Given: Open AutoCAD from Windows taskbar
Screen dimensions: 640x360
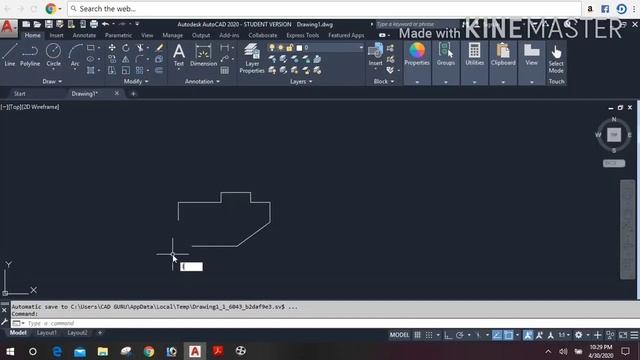Looking at the screenshot, I should pyautogui.click(x=195, y=351).
